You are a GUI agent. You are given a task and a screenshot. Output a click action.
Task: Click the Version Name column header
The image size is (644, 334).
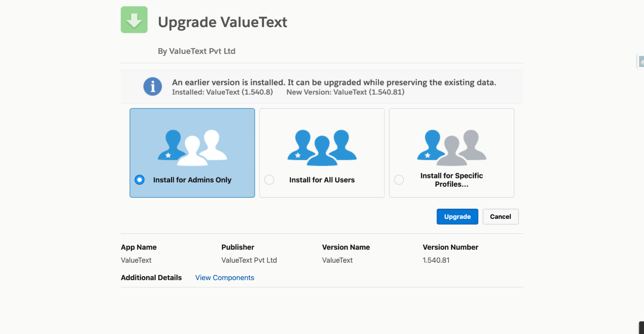[x=346, y=247]
